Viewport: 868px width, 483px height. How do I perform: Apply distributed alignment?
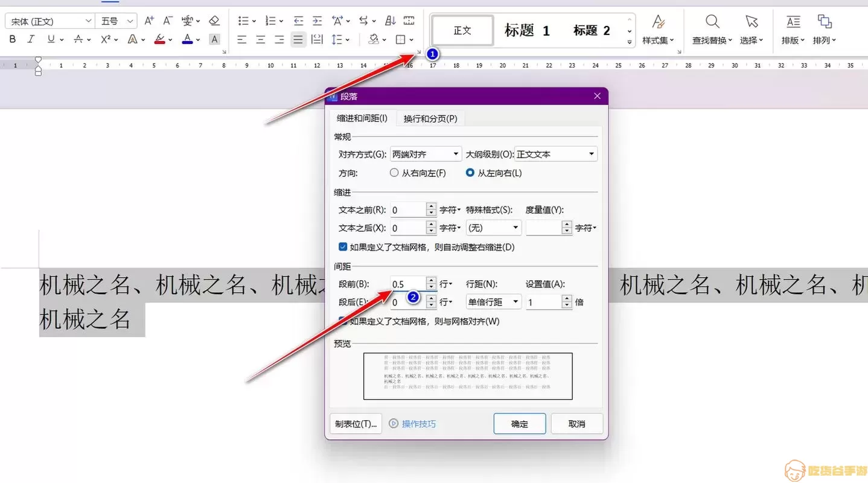click(317, 40)
